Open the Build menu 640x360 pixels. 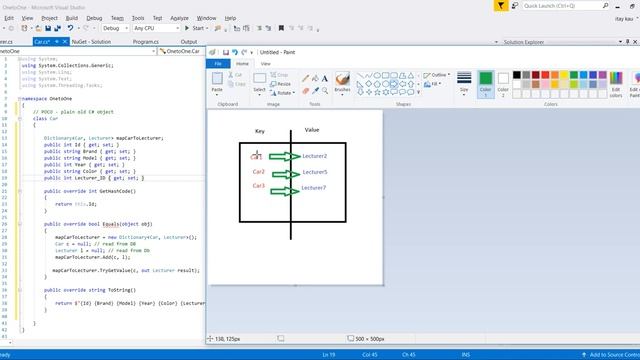pyautogui.click(x=72, y=18)
